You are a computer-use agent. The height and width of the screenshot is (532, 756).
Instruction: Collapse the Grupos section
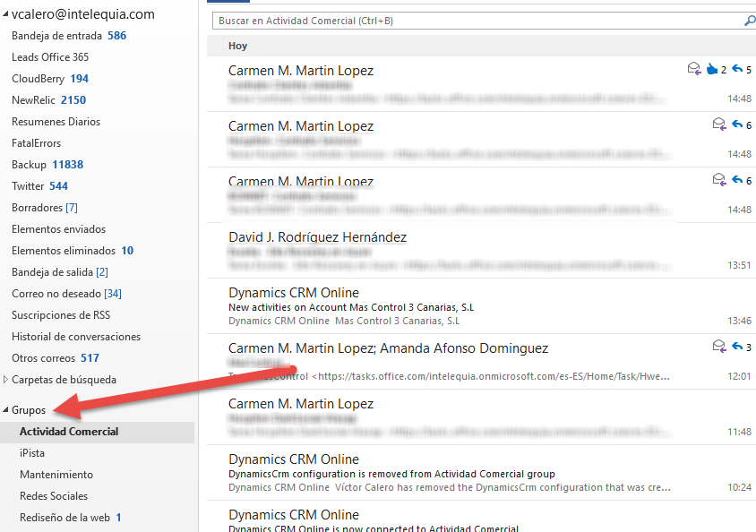tap(7, 410)
